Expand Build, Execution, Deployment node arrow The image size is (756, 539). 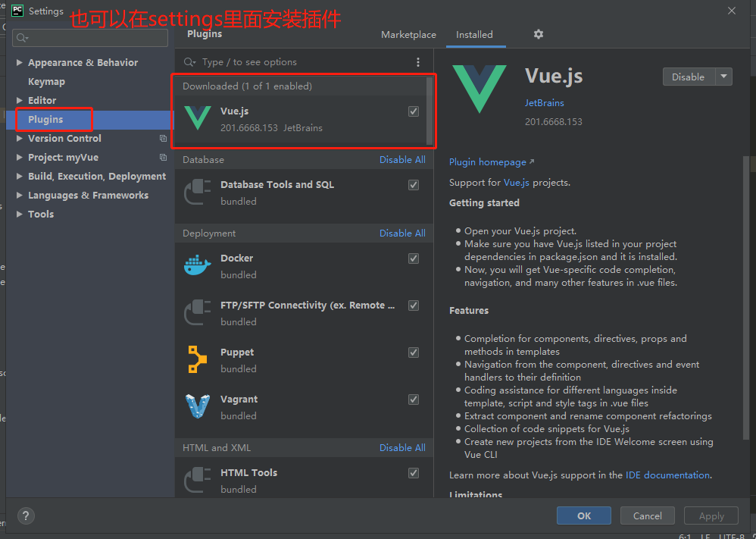click(19, 176)
